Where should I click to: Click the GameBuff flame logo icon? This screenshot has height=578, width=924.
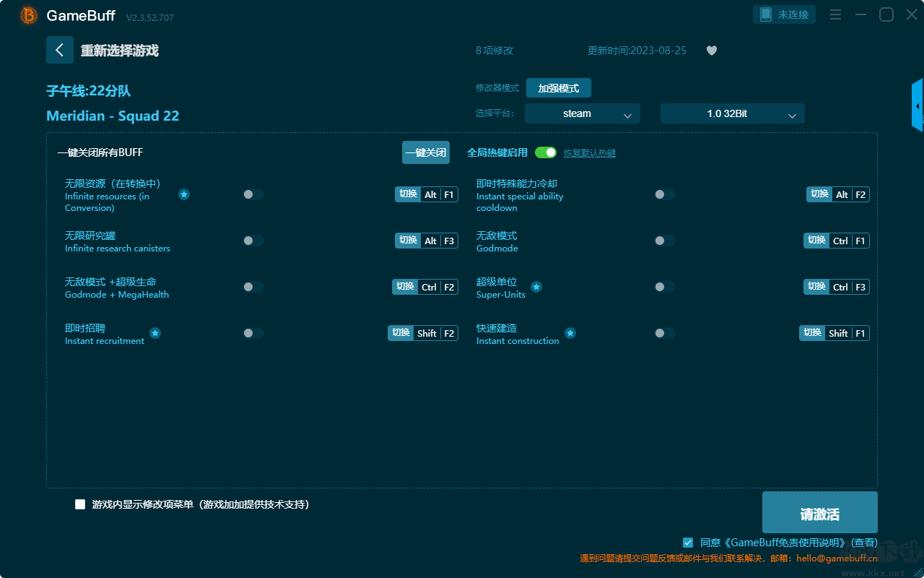[x=29, y=15]
